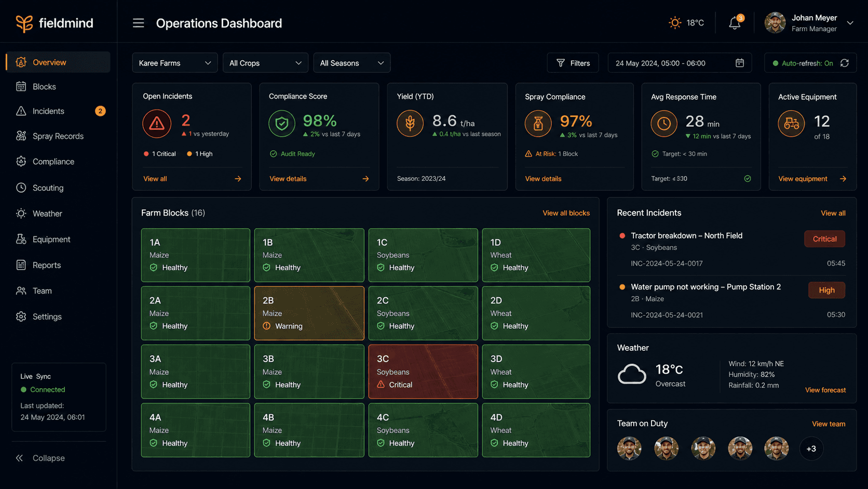This screenshot has height=489, width=868.
Task: Click the Spray Compliance sprayer icon
Action: (x=538, y=124)
